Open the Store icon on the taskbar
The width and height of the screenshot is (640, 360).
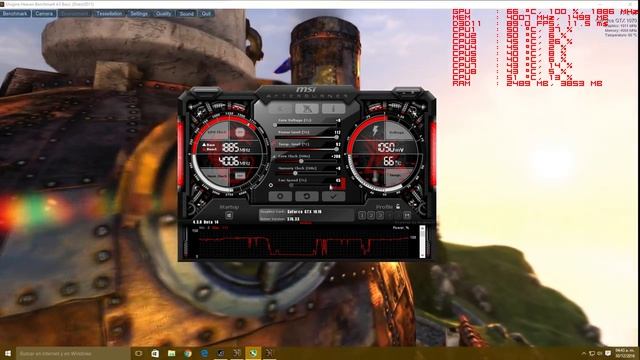pos(155,353)
